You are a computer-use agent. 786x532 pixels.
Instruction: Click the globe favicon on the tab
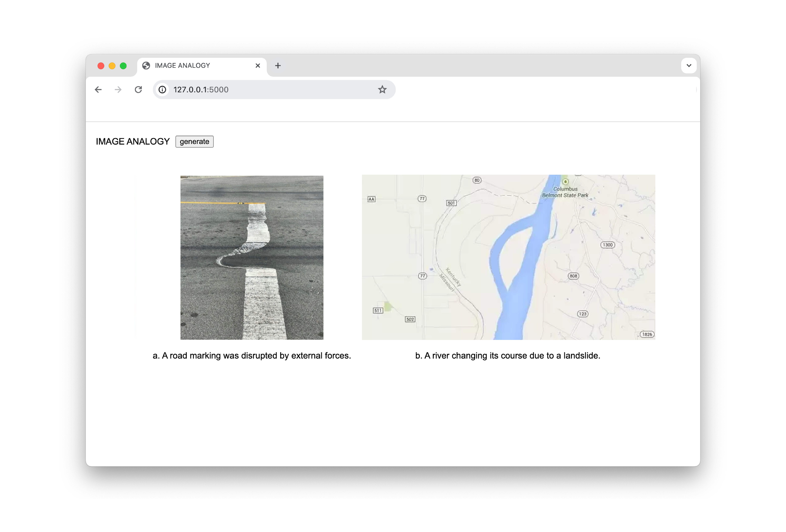146,66
